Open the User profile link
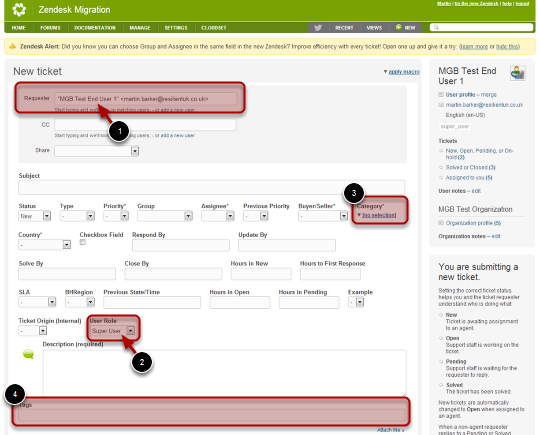Image resolution: width=540 pixels, height=435 pixels. [x=460, y=94]
